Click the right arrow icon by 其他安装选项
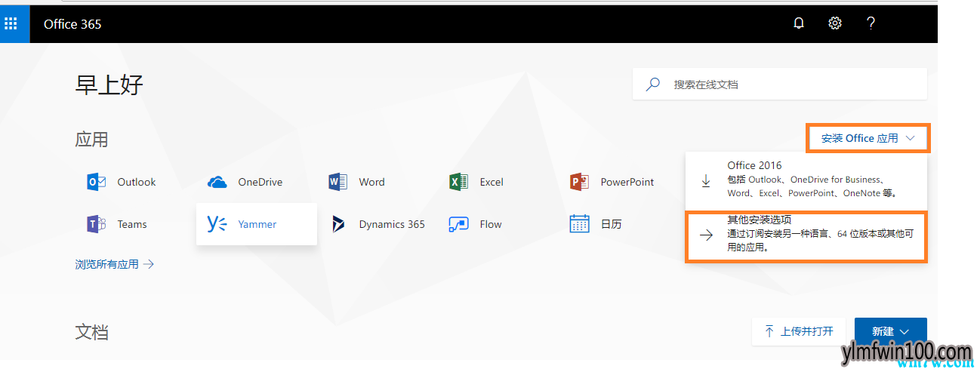 click(x=706, y=235)
